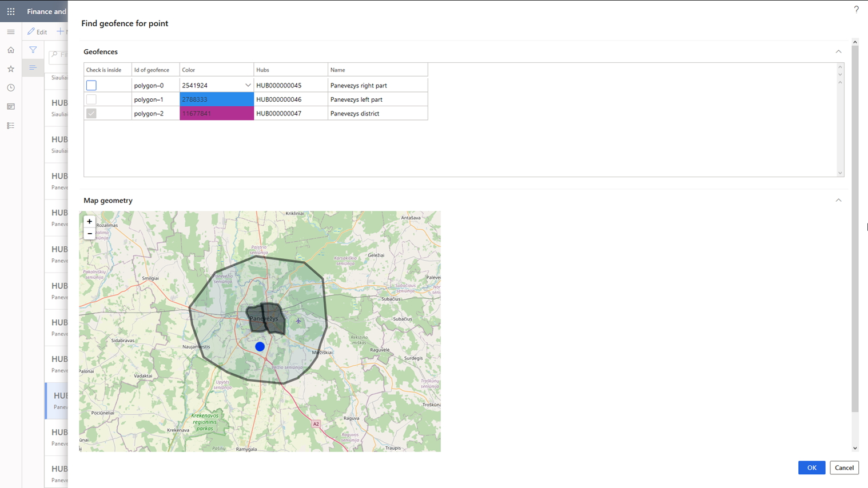Click the hamburger navigation menu icon
Viewport: 868px width, 488px height.
(x=10, y=31)
